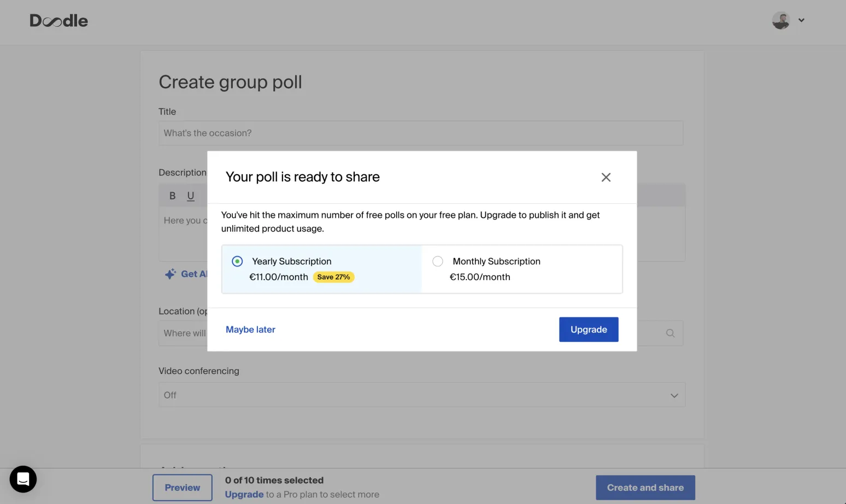Follow the Upgrade to Pro plan link
The width and height of the screenshot is (846, 504).
[244, 494]
